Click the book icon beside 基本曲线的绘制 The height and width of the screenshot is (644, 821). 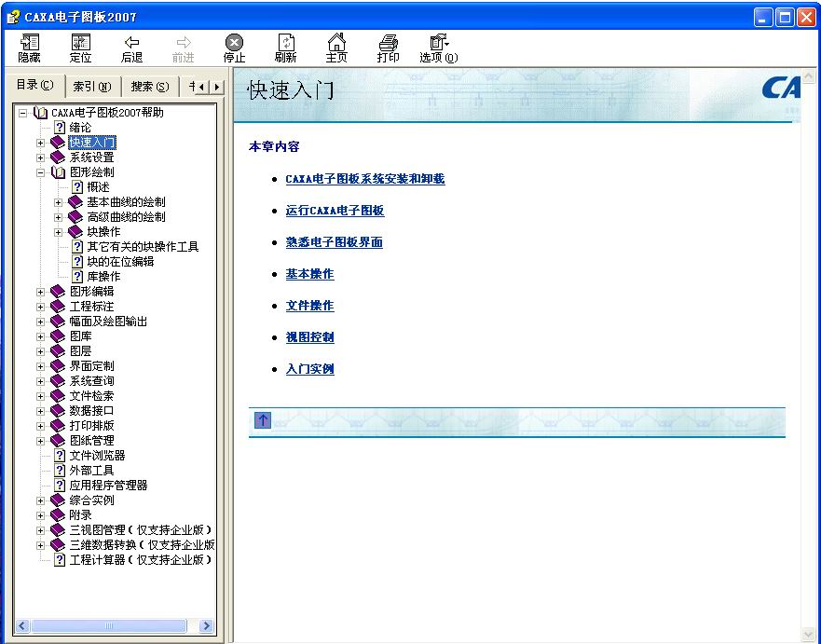click(75, 202)
